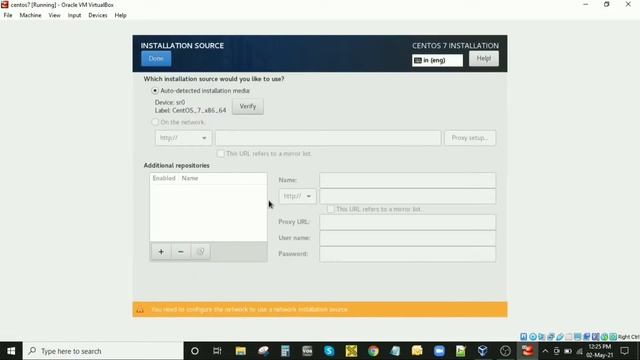
Task: Click the shared folders status icon
Action: pyautogui.click(x=569, y=337)
